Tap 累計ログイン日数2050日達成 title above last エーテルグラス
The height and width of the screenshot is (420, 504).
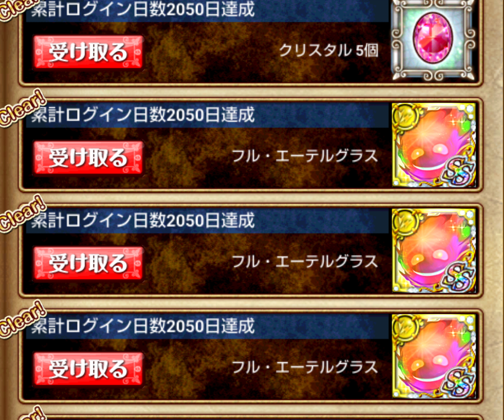click(x=143, y=326)
